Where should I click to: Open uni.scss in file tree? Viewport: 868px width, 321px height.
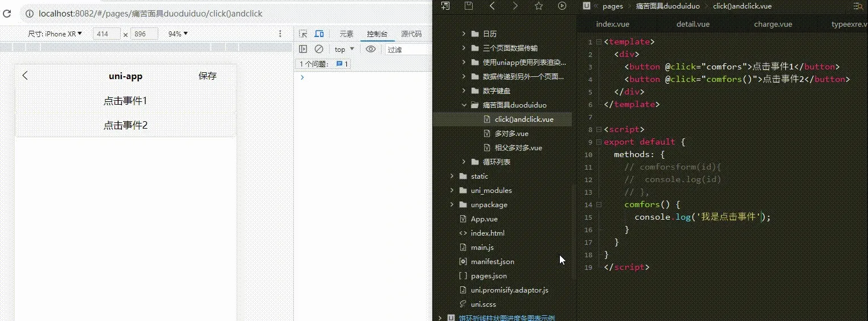[x=482, y=304]
